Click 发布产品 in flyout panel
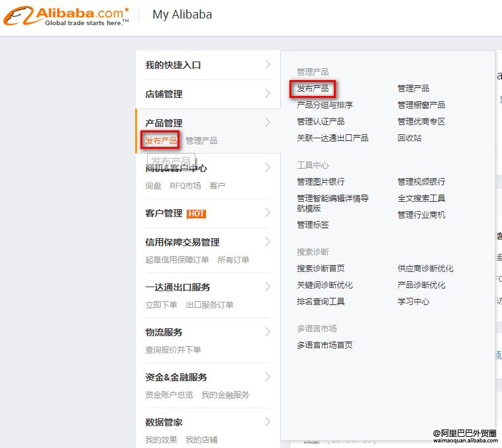The image size is (502, 448). point(313,88)
